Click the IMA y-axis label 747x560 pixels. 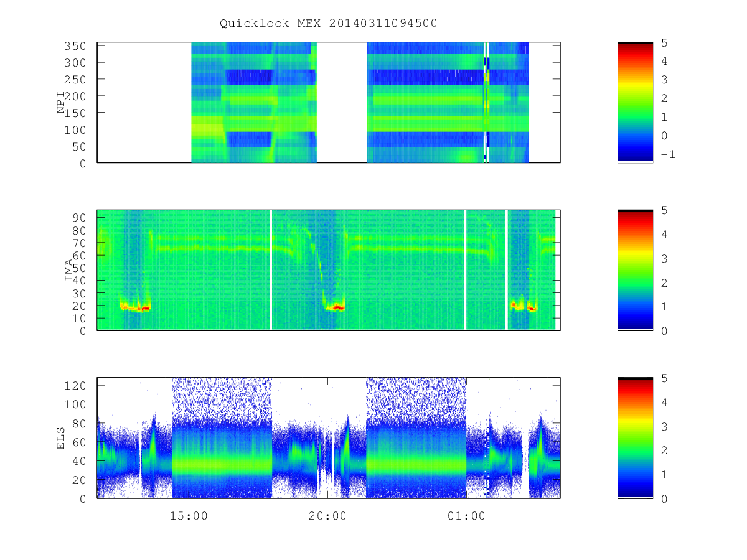tap(68, 270)
